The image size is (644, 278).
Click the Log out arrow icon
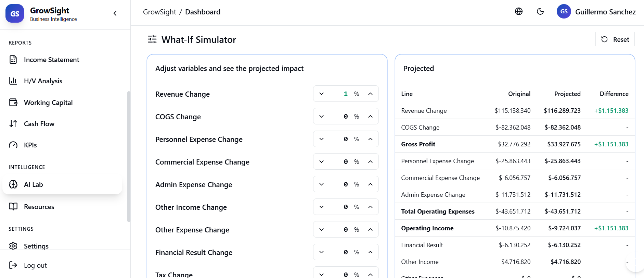[13, 265]
